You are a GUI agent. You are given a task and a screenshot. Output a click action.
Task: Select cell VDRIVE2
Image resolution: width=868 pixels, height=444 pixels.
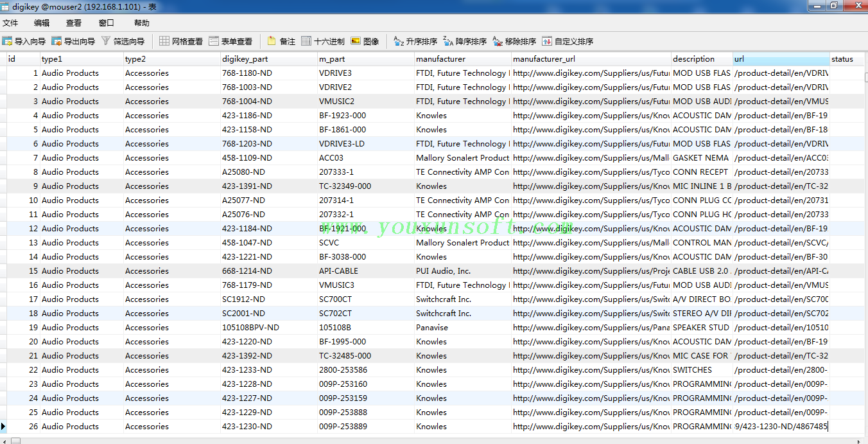[366, 87]
